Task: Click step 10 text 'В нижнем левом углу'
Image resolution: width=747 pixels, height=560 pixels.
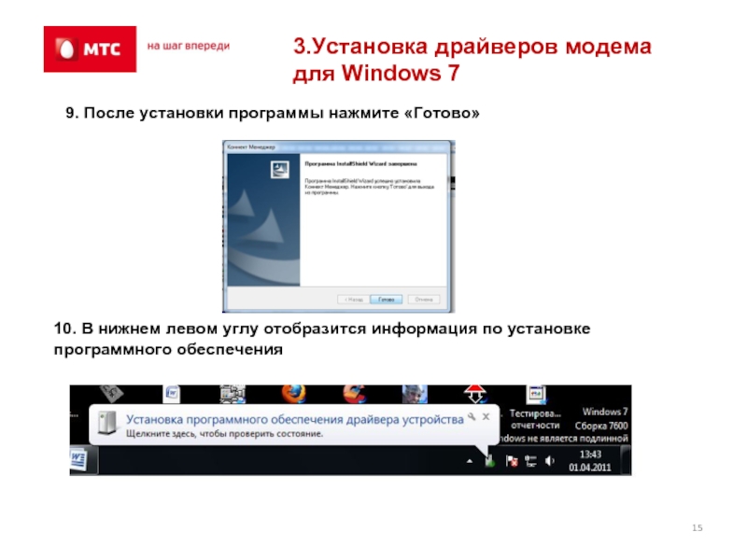Action: (x=170, y=329)
